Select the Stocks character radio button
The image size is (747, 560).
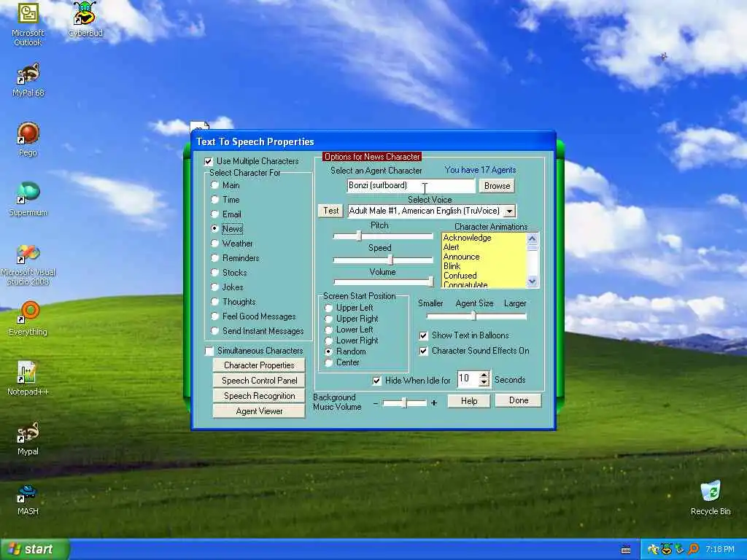[x=215, y=273]
